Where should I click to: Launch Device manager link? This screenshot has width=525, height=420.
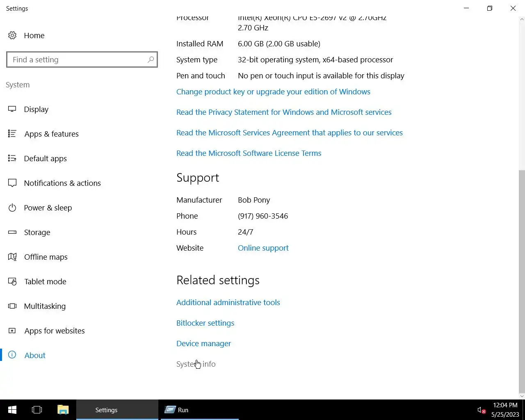click(x=203, y=343)
